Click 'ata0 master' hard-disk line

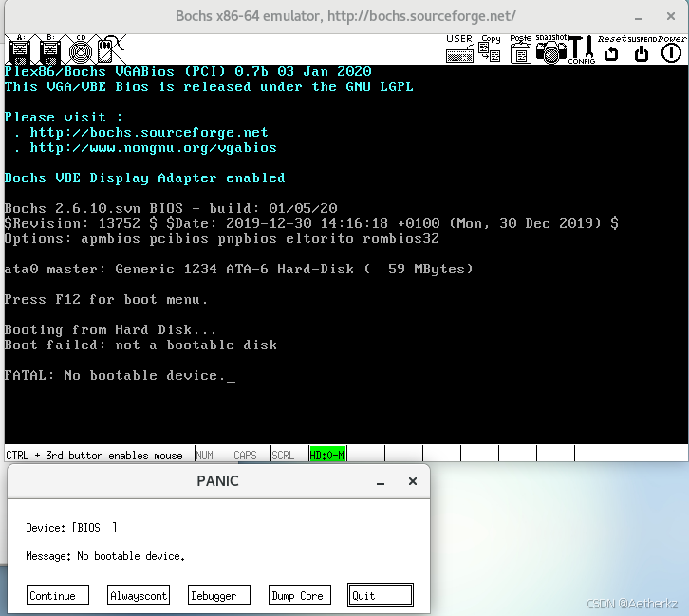[238, 269]
